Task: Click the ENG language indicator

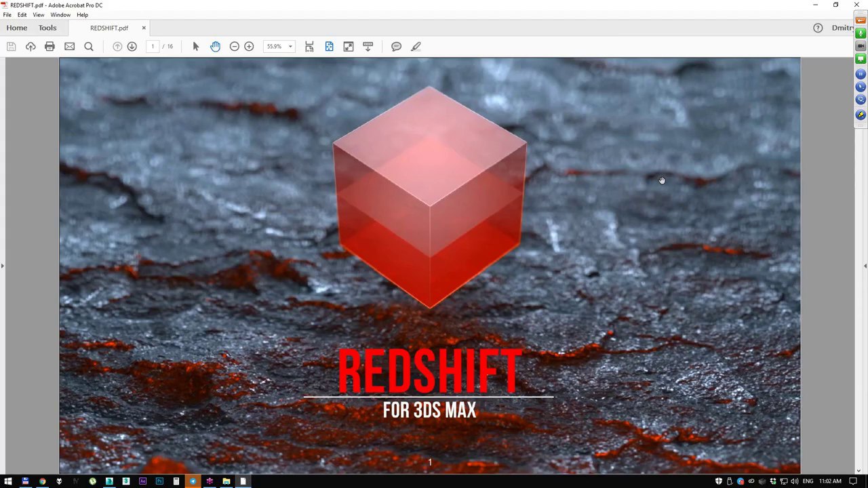Action: pos(808,481)
